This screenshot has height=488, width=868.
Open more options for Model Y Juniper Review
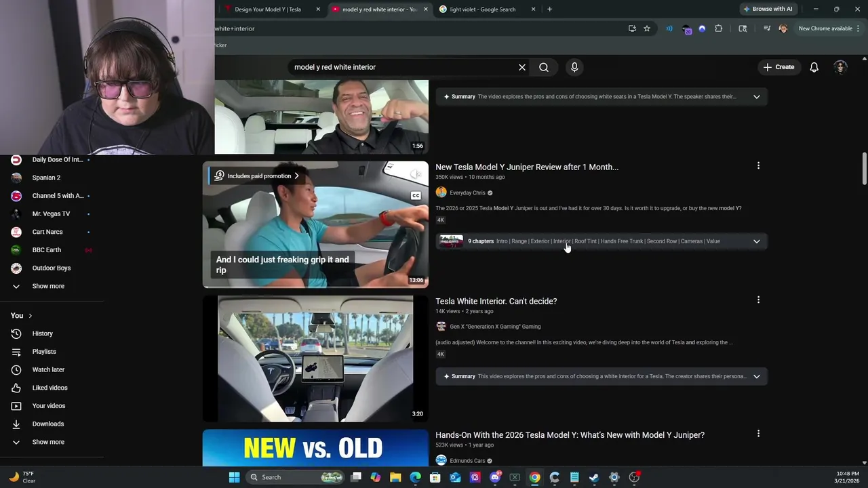758,165
